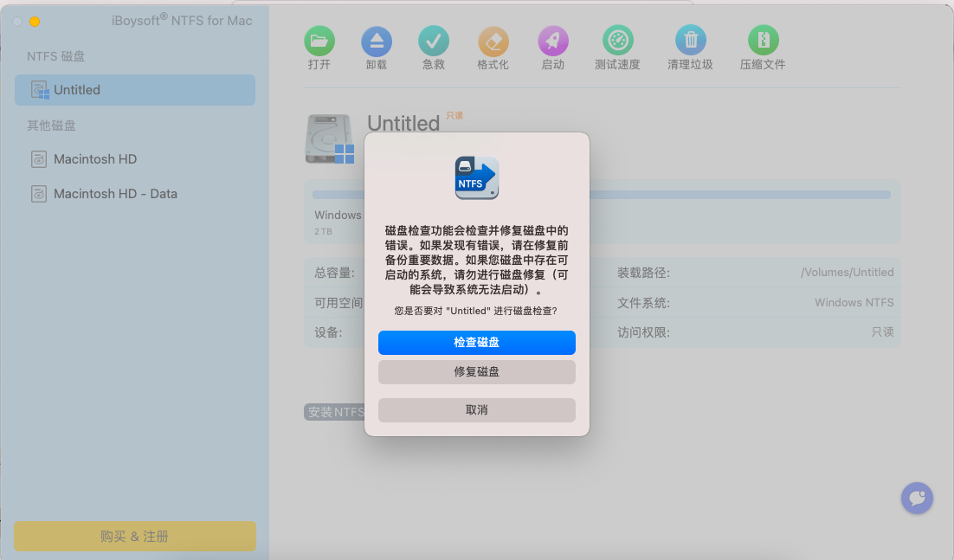Click the Open (打开) folder icon
The height and width of the screenshot is (560, 954).
coord(319,41)
